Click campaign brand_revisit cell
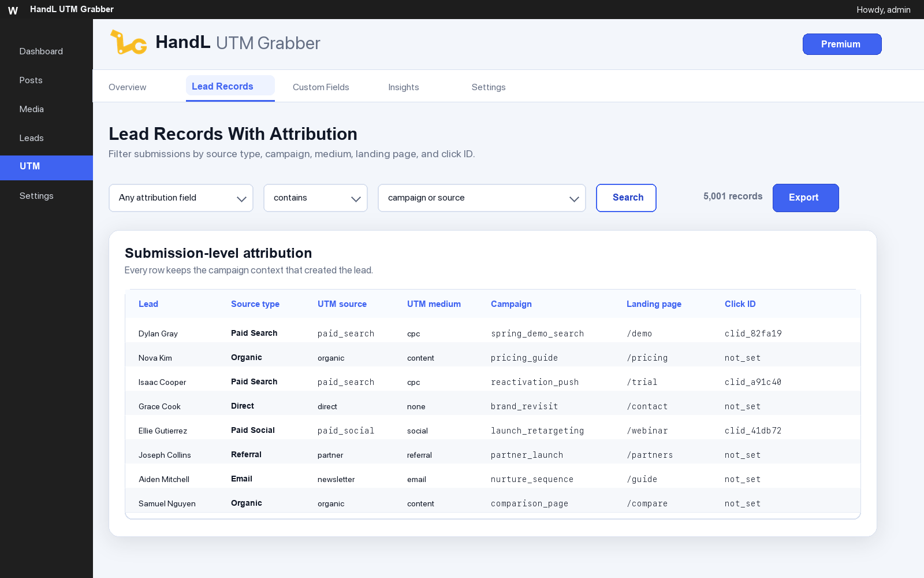The image size is (924, 578). (524, 406)
